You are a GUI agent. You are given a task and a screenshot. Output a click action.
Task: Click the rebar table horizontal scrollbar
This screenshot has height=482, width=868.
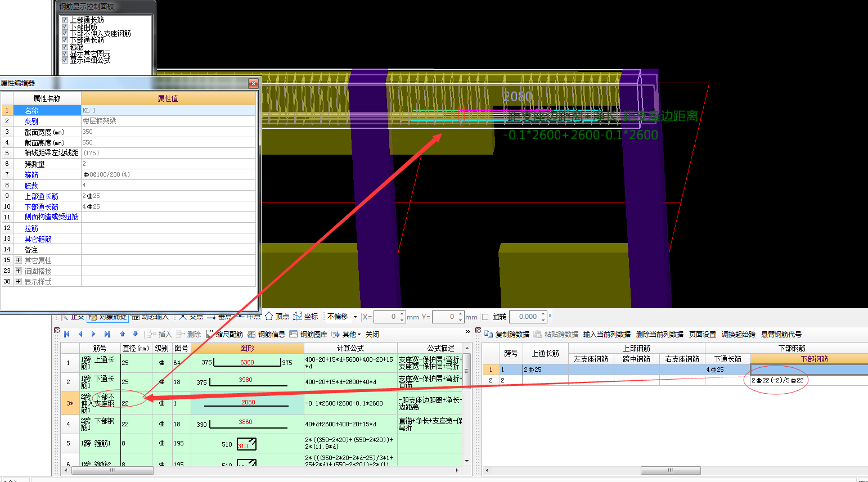[x=113, y=470]
